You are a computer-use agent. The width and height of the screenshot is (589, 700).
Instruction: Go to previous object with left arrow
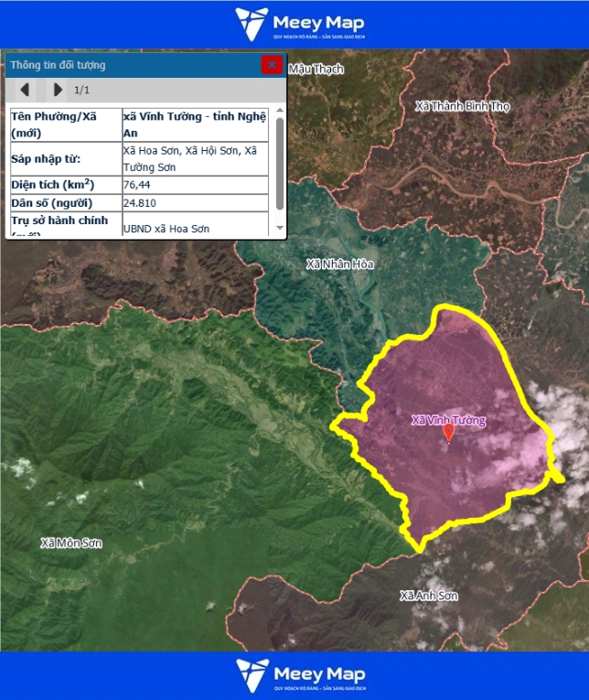(25, 90)
